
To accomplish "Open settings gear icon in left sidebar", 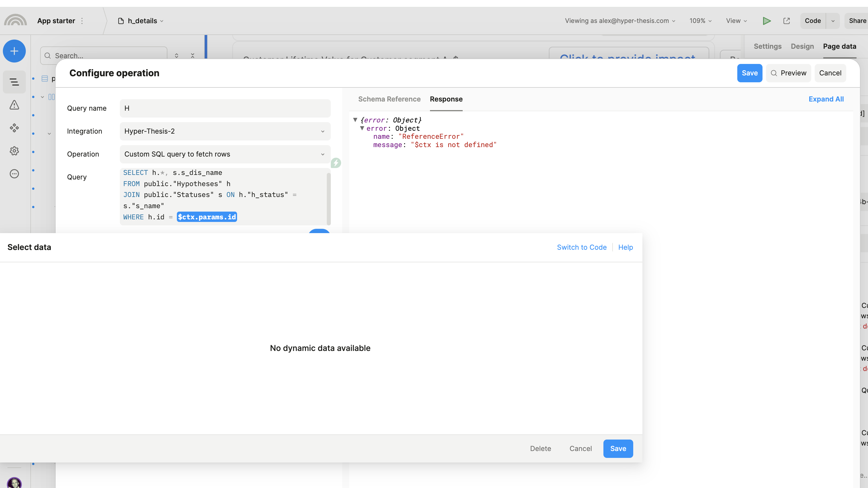I will pyautogui.click(x=14, y=151).
